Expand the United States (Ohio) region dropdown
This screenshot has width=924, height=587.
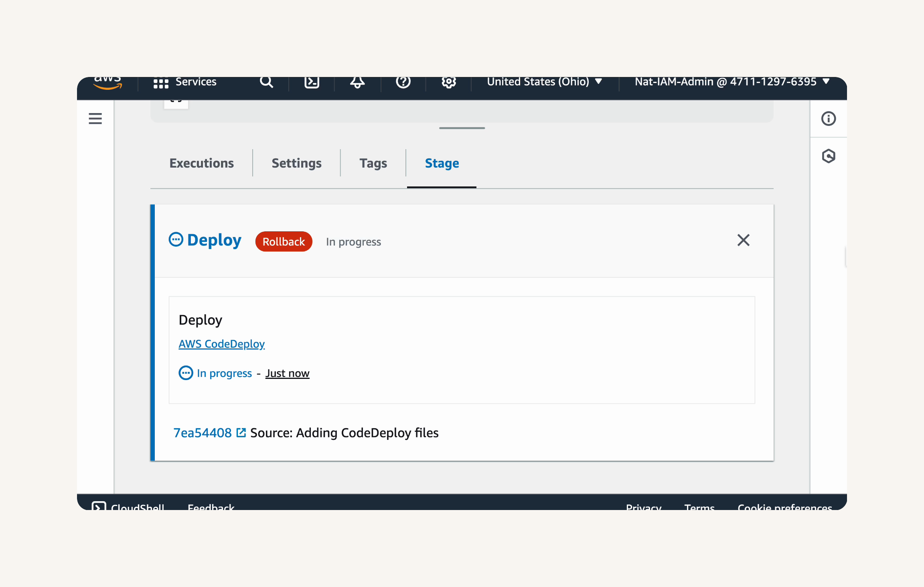tap(545, 82)
